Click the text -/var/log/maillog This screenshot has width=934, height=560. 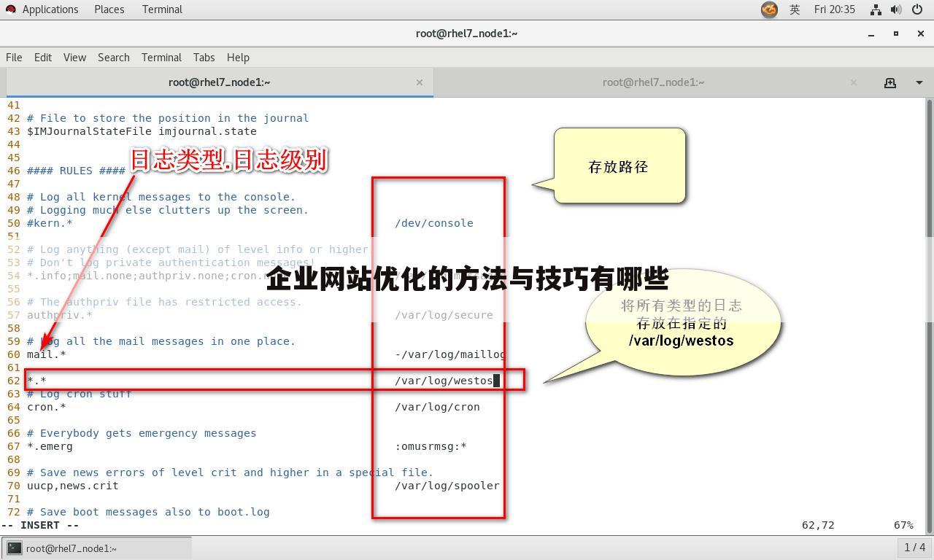pos(450,354)
